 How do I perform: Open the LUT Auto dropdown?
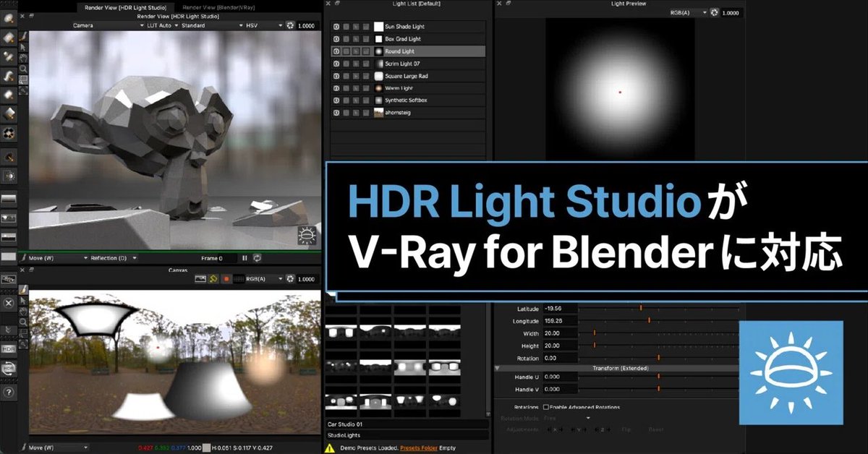[163, 25]
